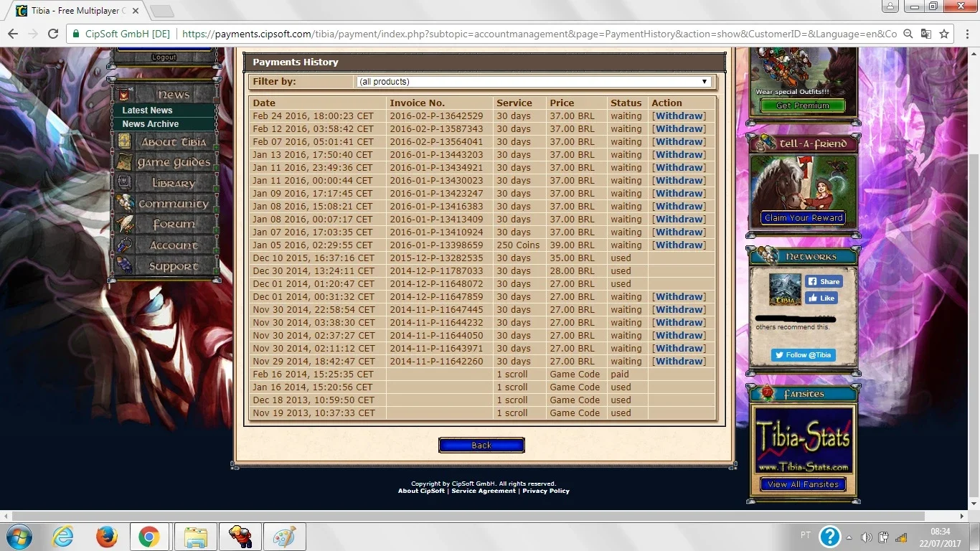Click the clock showing 08:34
The width and height of the screenshot is (980, 551).
click(940, 532)
